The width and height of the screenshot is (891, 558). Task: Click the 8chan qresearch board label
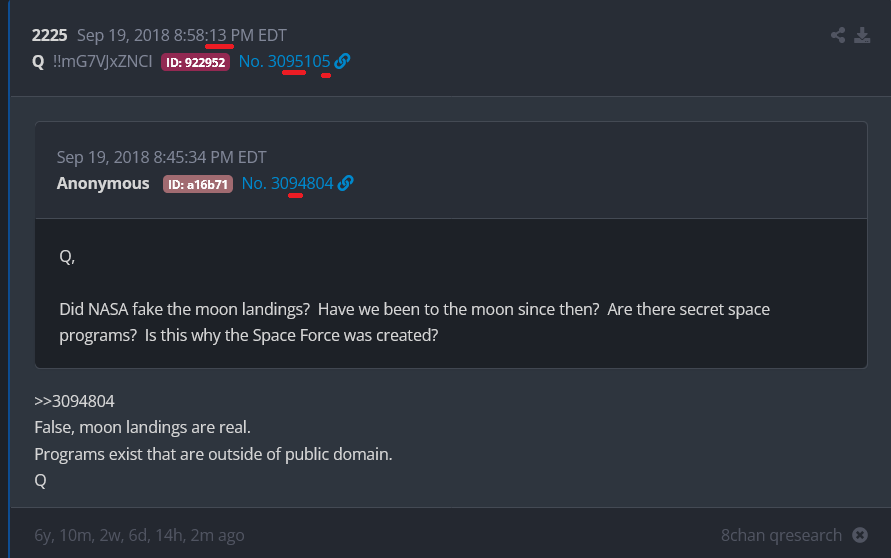781,535
